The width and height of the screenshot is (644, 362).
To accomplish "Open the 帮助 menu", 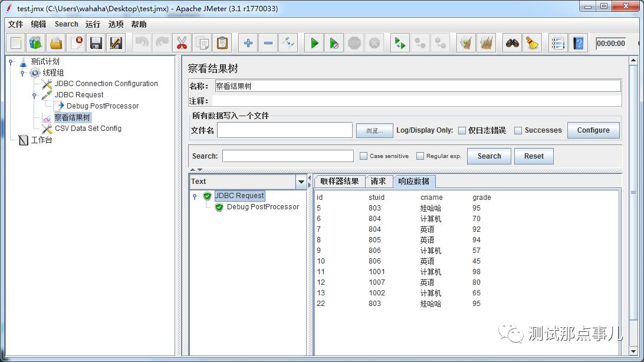I will (x=139, y=24).
